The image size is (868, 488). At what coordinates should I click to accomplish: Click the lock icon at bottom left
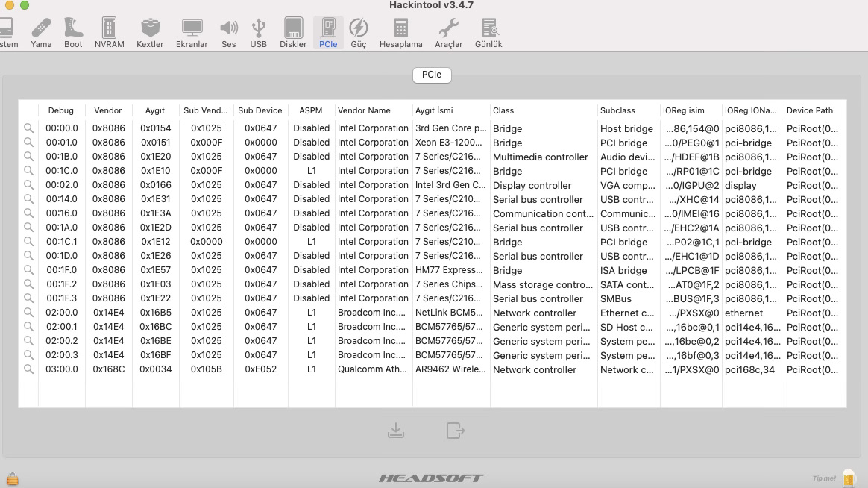click(x=12, y=479)
